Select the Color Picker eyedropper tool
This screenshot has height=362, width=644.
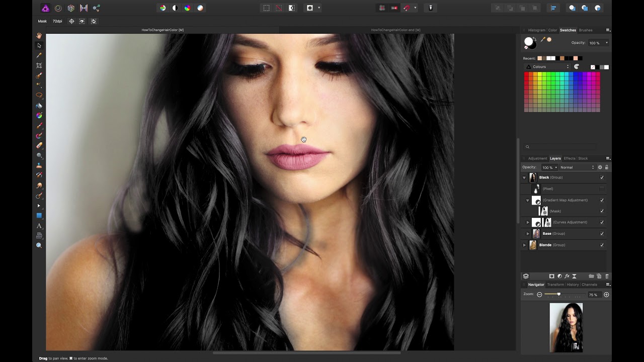point(39,55)
